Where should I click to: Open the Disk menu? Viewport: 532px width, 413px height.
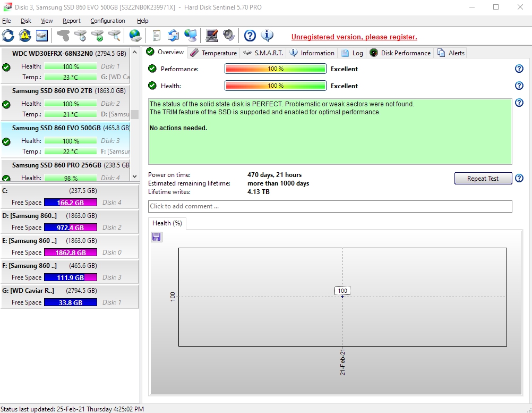[x=26, y=21]
